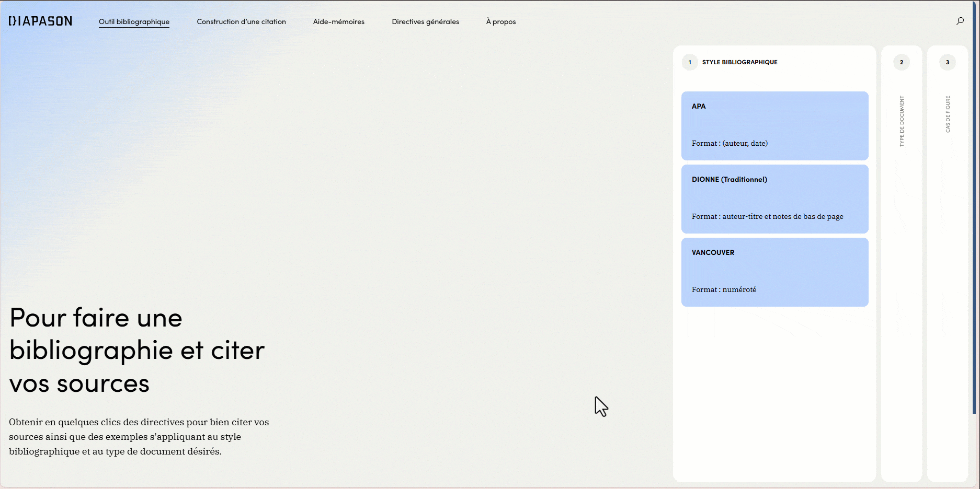This screenshot has width=980, height=489.
Task: Click the step 2 number circle
Action: [x=901, y=62]
